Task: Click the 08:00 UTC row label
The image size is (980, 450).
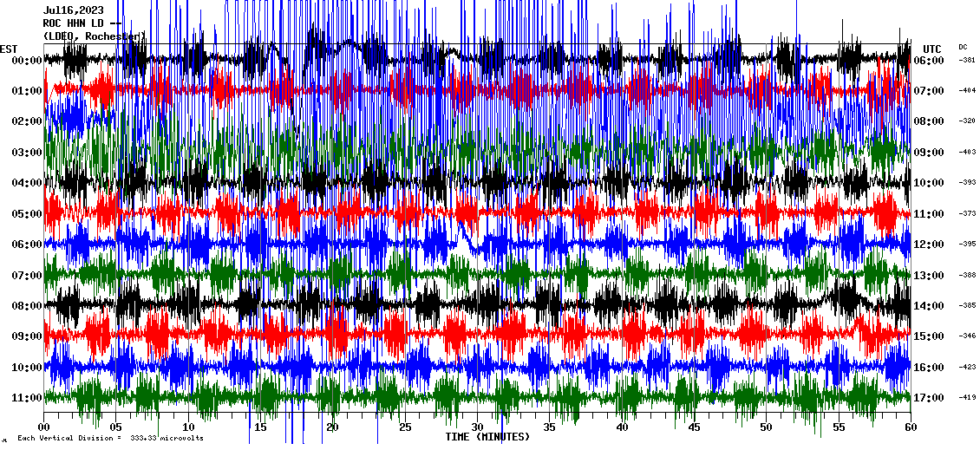Action: coord(928,121)
